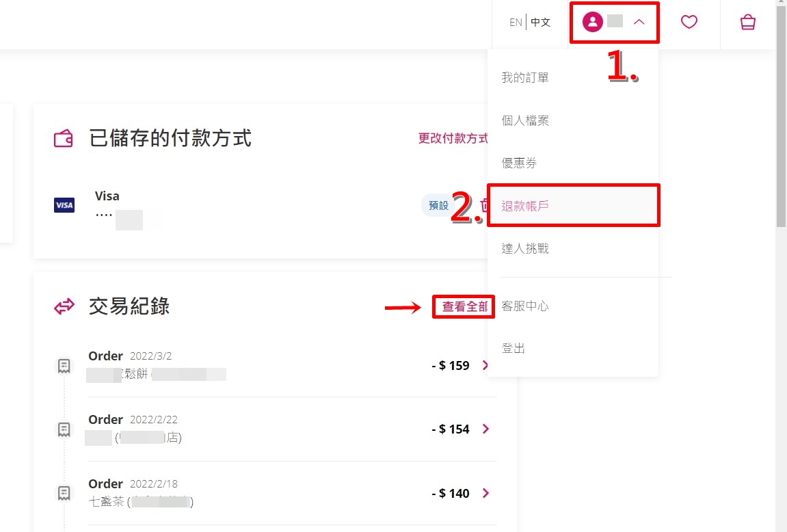Click the receipt icon for the 2022/3/2 order
Image resolution: width=787 pixels, height=532 pixels.
[64, 365]
